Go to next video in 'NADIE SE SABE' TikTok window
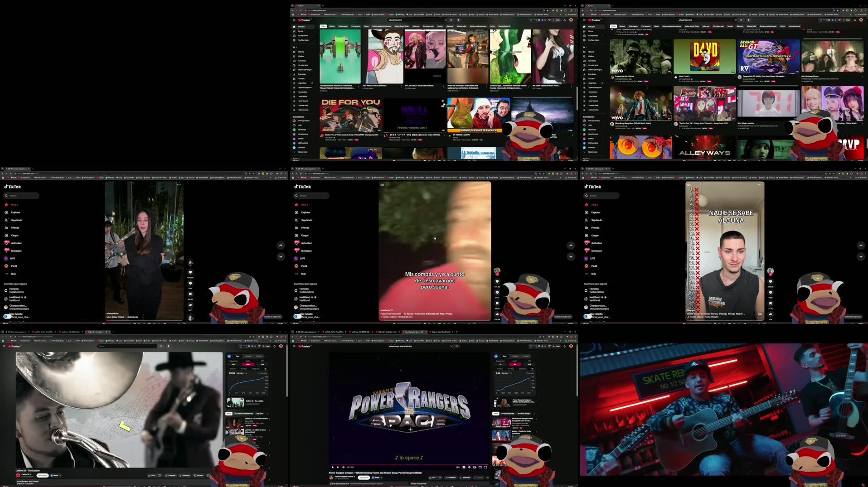Screen dimensions: 868x487 point(861,256)
